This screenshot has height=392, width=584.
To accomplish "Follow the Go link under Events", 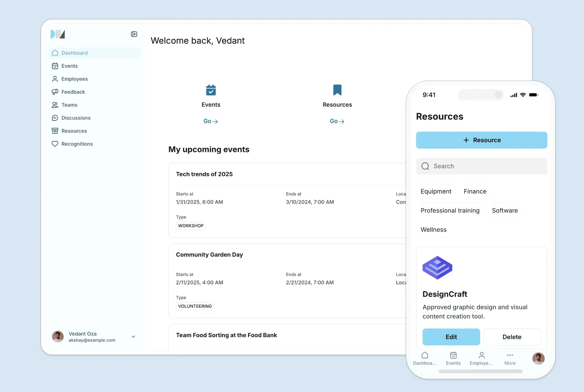I will [211, 121].
